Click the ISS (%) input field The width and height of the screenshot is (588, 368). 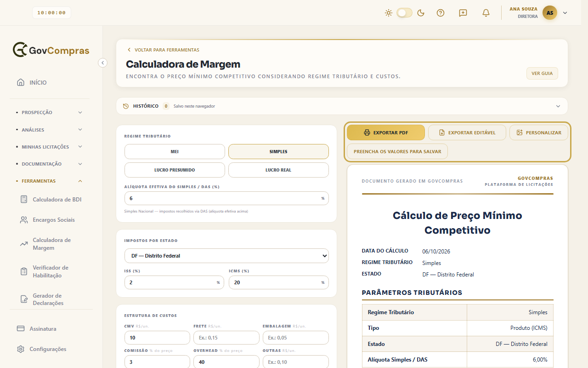click(x=175, y=282)
